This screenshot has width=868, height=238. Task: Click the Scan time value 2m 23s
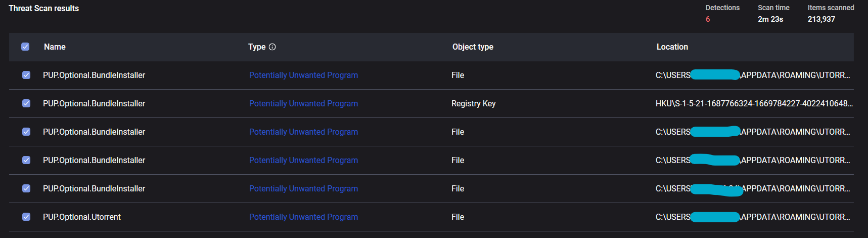coord(770,19)
